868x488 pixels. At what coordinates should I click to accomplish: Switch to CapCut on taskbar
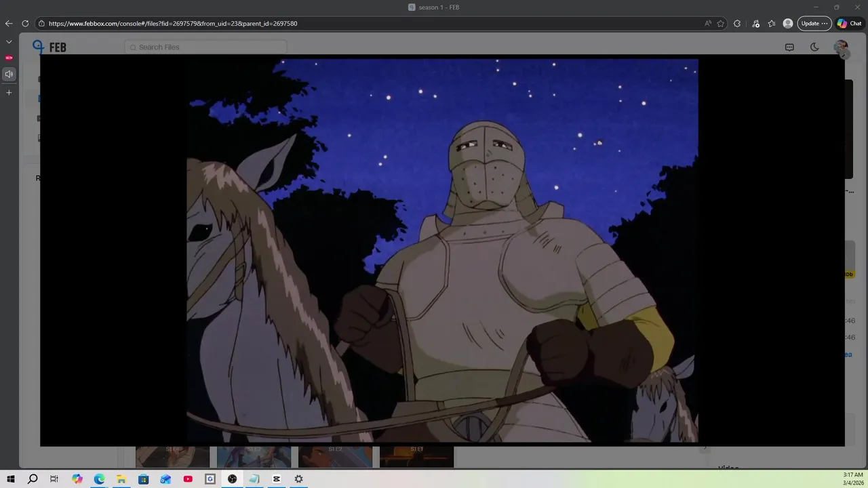(x=277, y=479)
